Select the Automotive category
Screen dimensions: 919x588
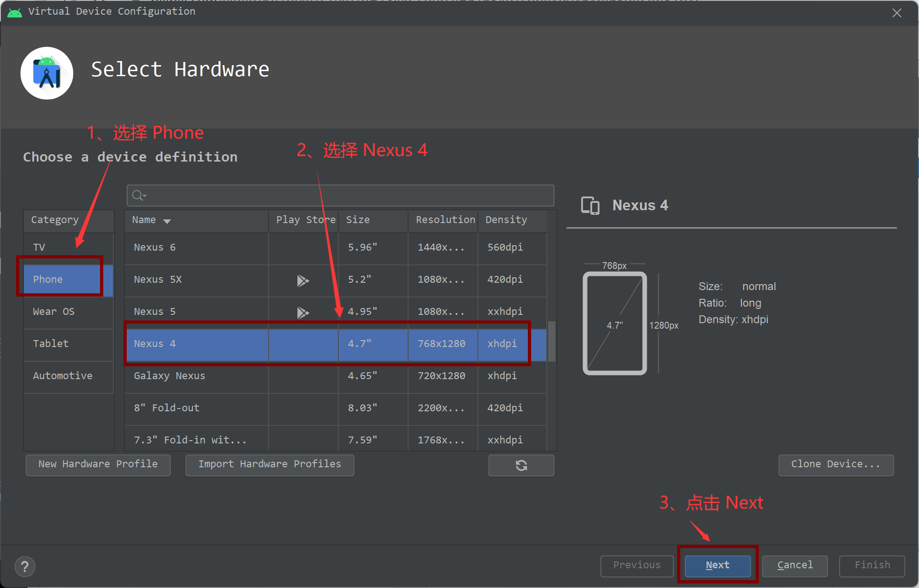point(68,376)
